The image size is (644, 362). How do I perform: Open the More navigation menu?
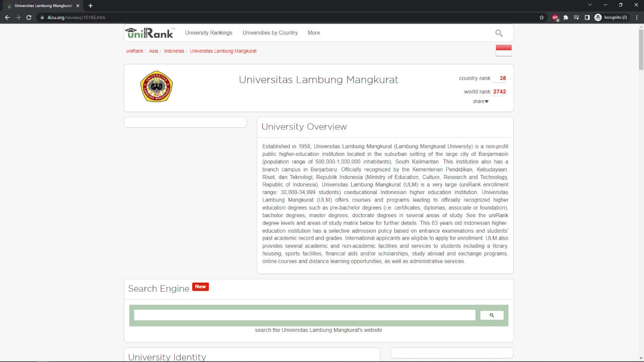point(313,33)
